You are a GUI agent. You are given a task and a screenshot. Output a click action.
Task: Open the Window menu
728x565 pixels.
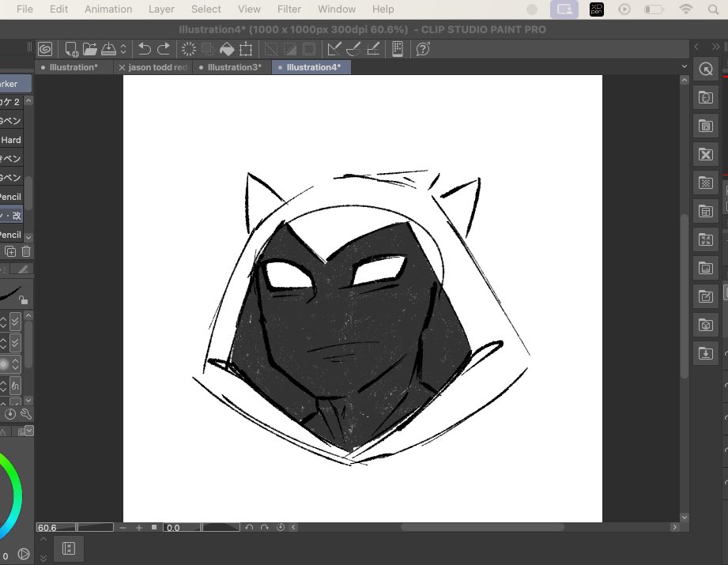(337, 9)
